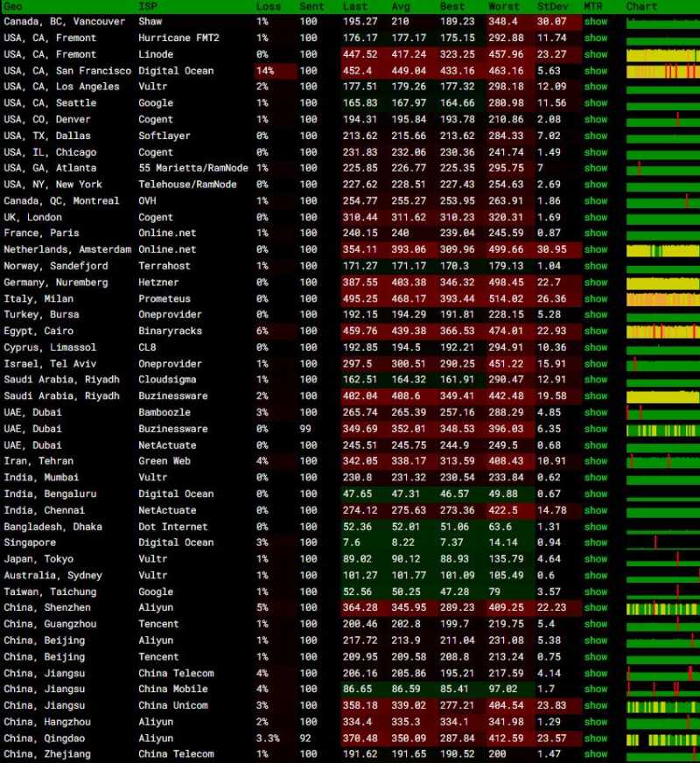Show MTR for Denver Cogent row

[x=596, y=119]
